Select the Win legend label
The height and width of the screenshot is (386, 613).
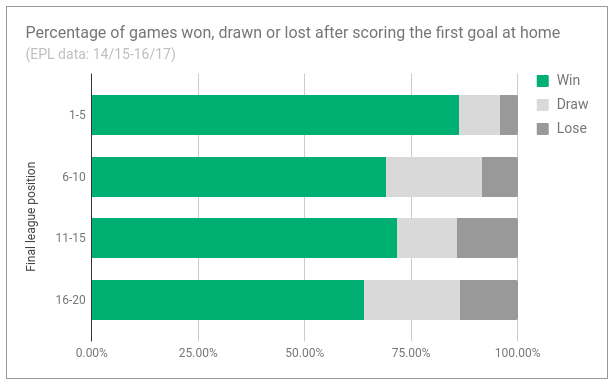point(568,80)
